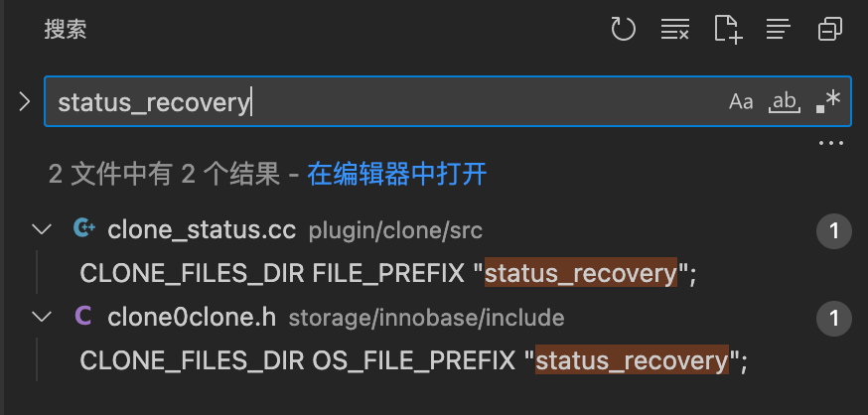Collapse clone0clone.h results group

point(41,318)
